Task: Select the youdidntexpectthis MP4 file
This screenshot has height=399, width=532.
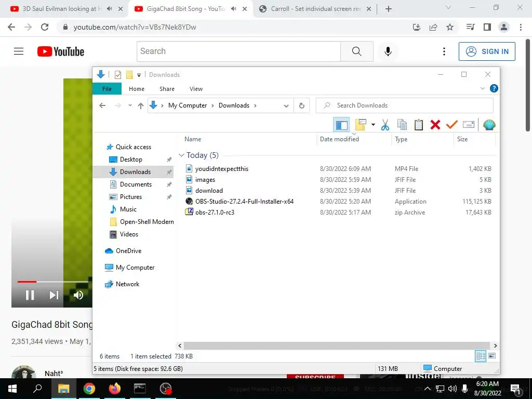Action: tap(221, 169)
